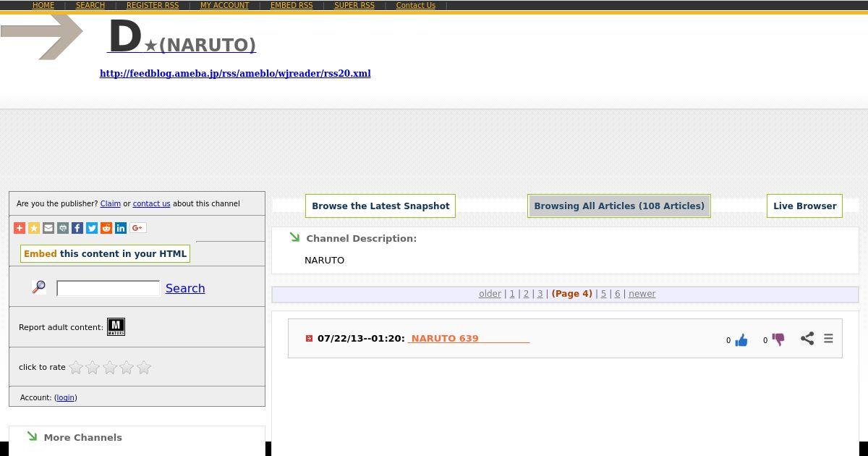Open hamburger menu for NARUTO 639

[828, 338]
